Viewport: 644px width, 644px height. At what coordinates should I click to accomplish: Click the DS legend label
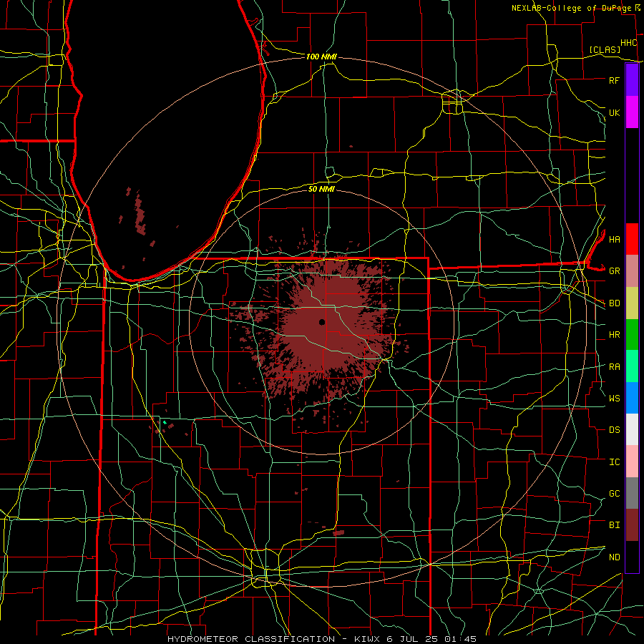pyautogui.click(x=615, y=430)
